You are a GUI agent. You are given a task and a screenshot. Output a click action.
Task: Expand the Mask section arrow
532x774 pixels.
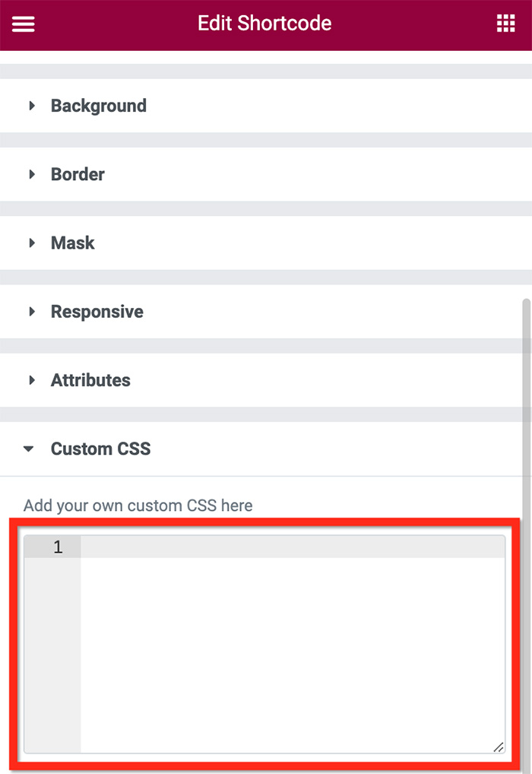point(32,243)
